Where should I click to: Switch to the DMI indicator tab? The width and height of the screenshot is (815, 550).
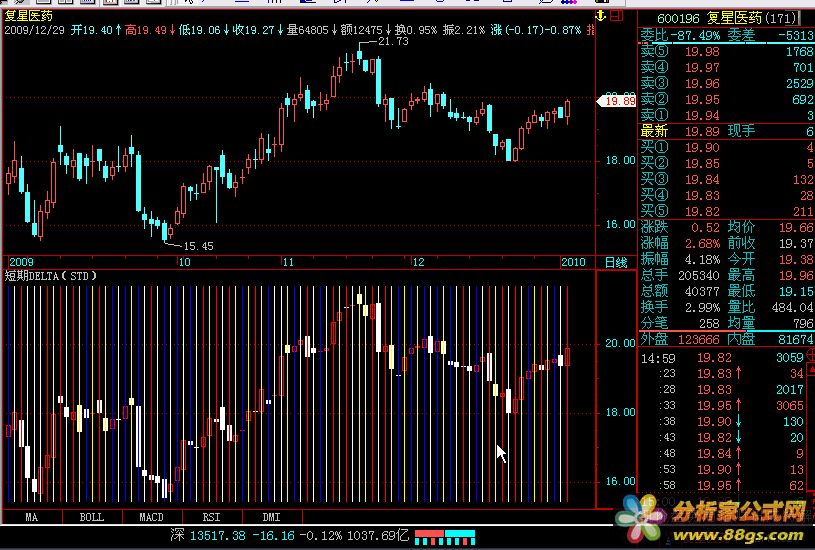click(x=272, y=517)
